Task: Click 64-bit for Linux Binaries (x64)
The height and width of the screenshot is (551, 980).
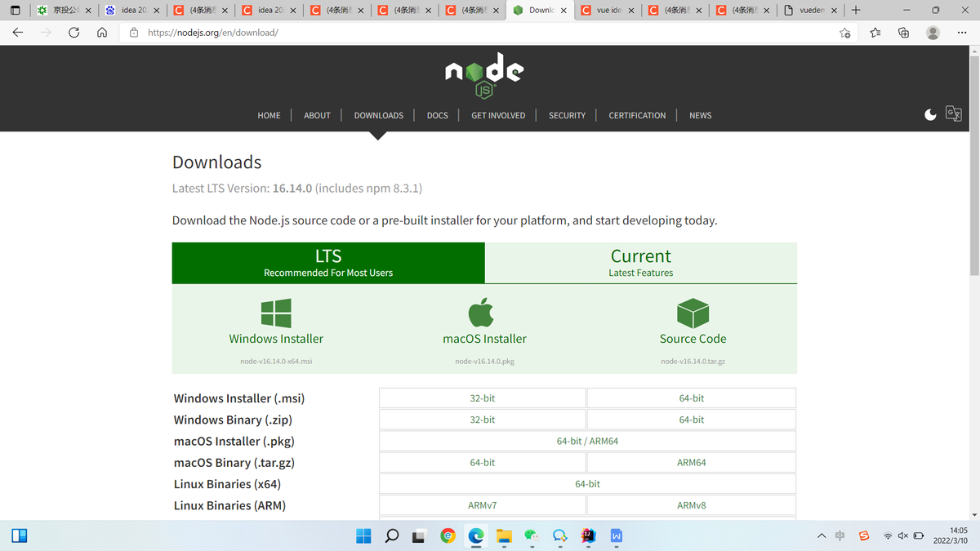Action: click(x=588, y=484)
